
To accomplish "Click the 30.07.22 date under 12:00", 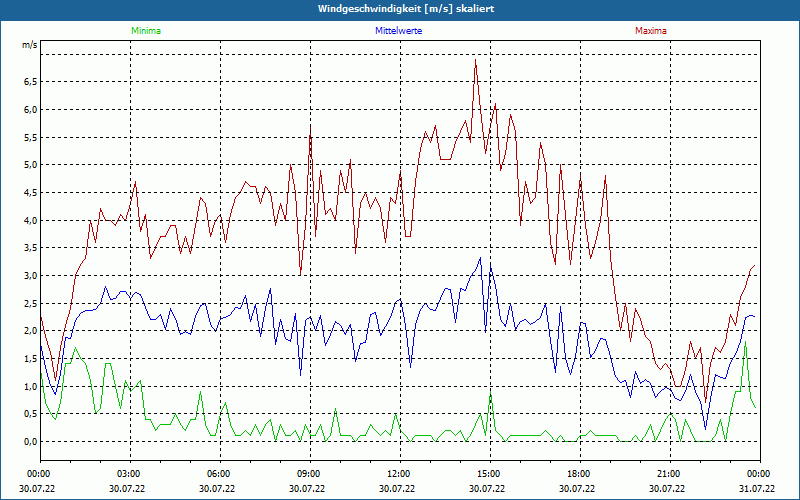I will 397,488.
